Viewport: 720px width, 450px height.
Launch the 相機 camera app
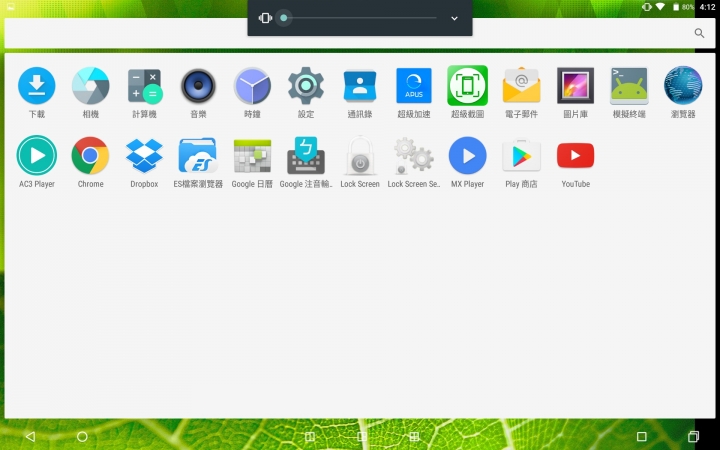tap(90, 86)
